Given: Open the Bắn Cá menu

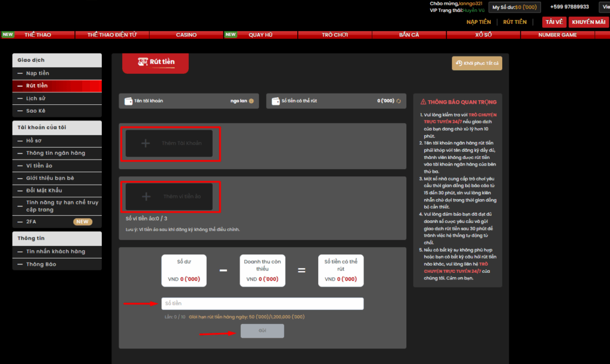Looking at the screenshot, I should coord(409,35).
